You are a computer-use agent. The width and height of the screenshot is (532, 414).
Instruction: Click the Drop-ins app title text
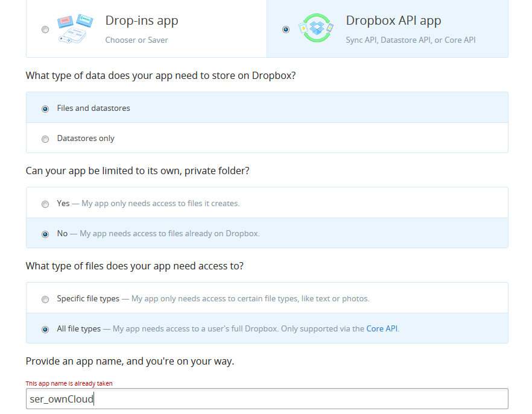142,21
